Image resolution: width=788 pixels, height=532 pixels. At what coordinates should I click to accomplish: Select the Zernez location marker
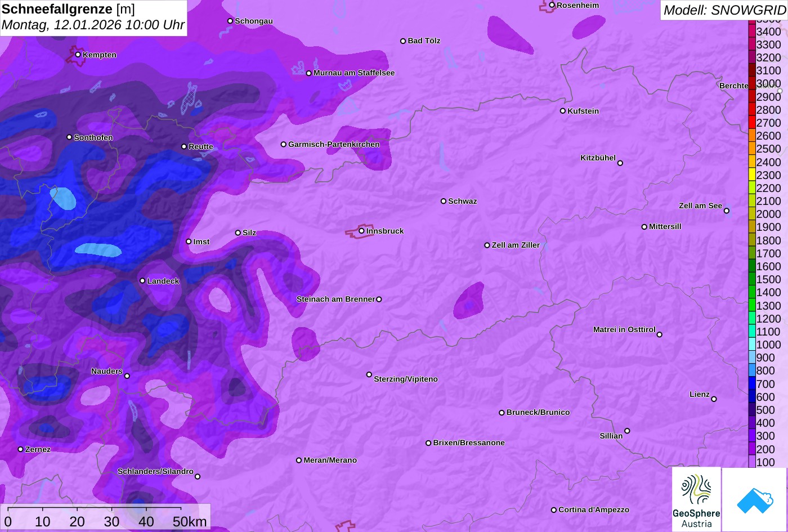[21, 449]
